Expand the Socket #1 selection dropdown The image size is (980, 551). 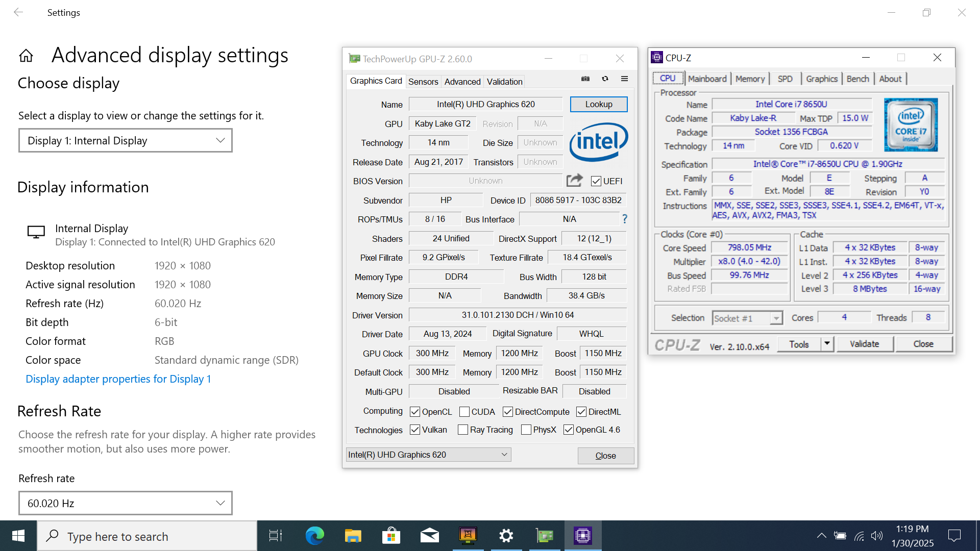(x=747, y=318)
